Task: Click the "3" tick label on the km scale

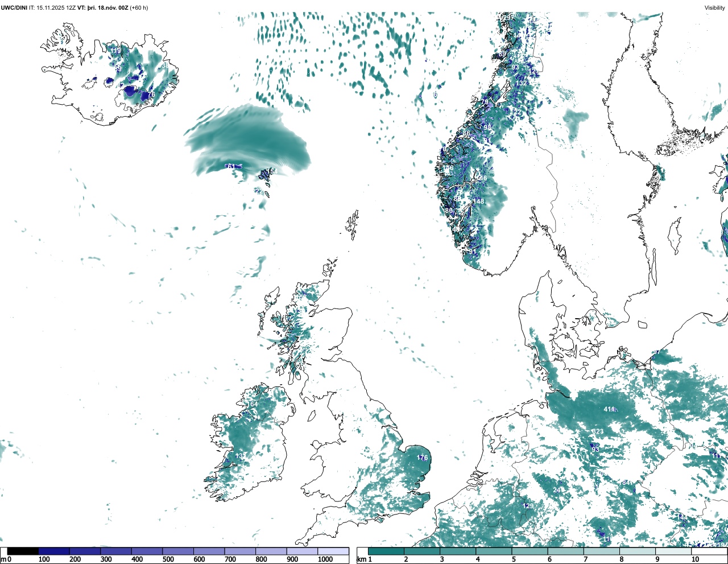Action: click(442, 559)
